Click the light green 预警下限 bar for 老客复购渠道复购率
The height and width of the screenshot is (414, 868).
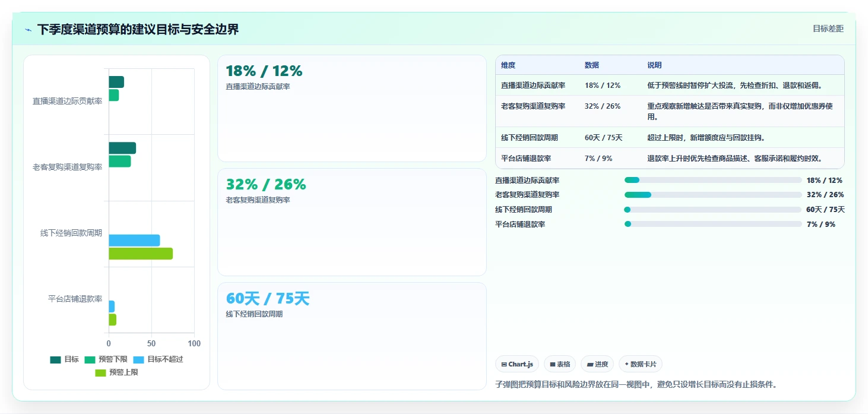point(120,161)
